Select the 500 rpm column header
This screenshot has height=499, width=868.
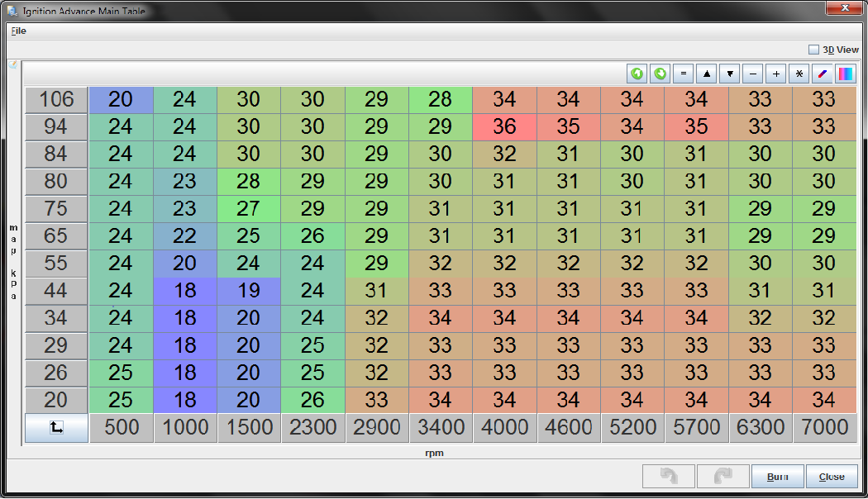click(122, 428)
